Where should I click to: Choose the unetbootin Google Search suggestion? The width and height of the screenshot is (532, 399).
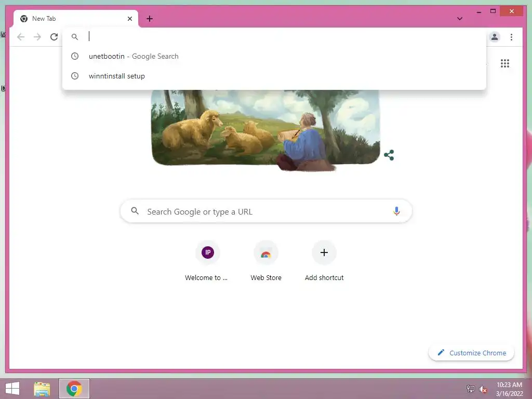[274, 56]
